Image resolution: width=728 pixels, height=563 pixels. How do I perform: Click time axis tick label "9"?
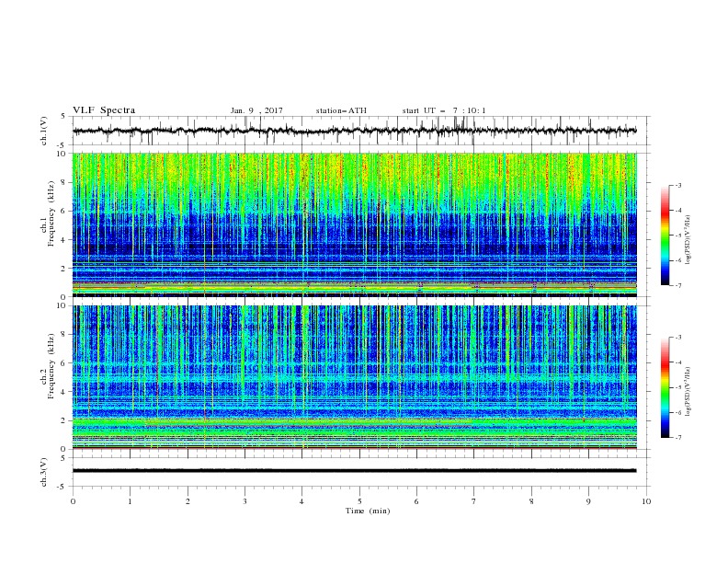tap(588, 501)
